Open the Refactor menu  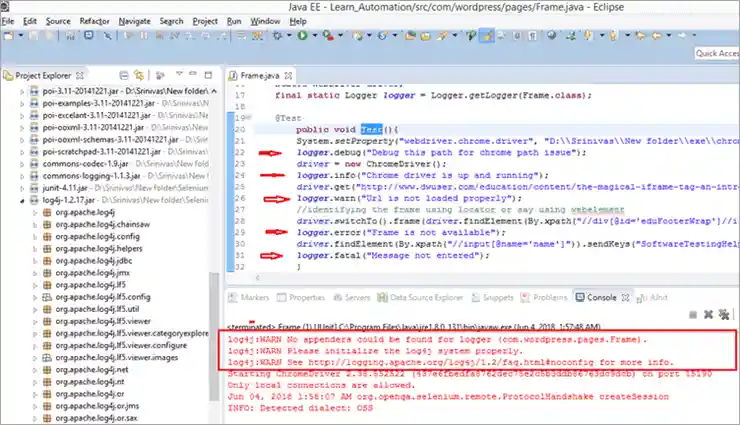click(x=95, y=20)
